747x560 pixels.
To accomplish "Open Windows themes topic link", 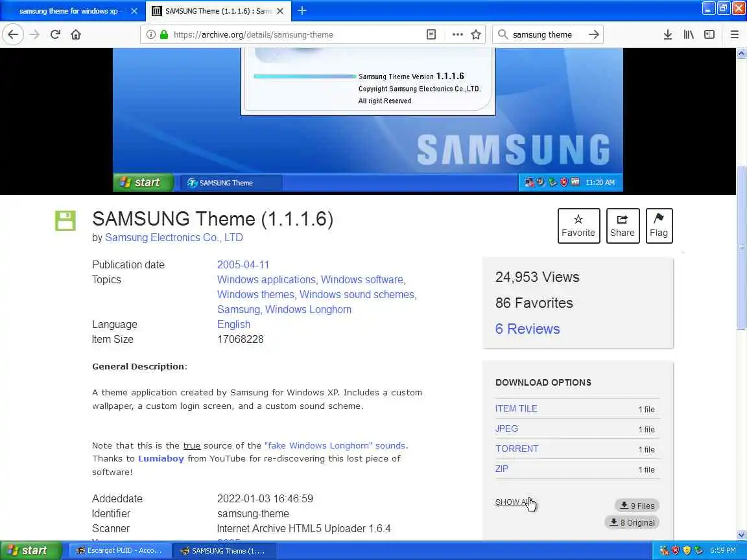I will click(256, 294).
